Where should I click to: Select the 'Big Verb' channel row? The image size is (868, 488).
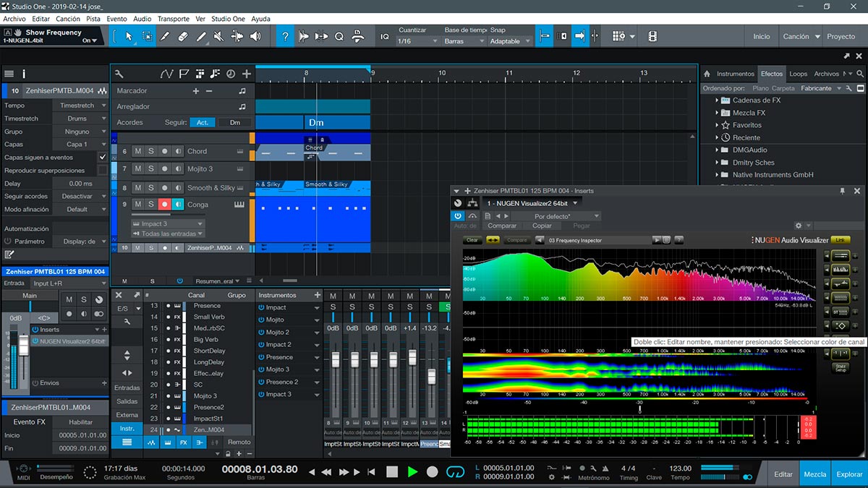pyautogui.click(x=200, y=339)
